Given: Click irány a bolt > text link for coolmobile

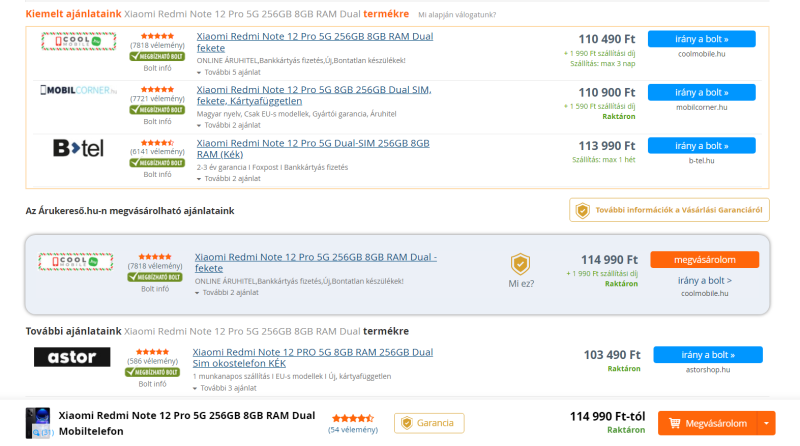Looking at the screenshot, I should (x=705, y=280).
